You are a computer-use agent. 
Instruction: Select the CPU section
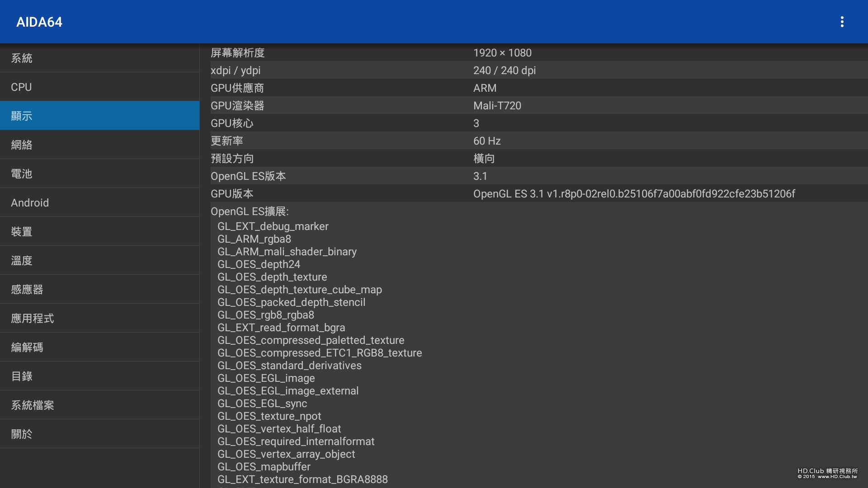click(x=99, y=87)
